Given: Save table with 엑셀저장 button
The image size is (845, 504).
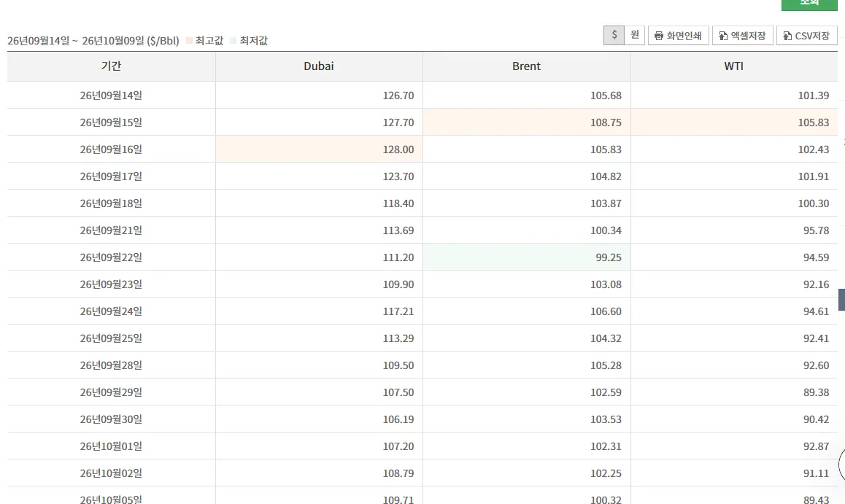Looking at the screenshot, I should 743,36.
